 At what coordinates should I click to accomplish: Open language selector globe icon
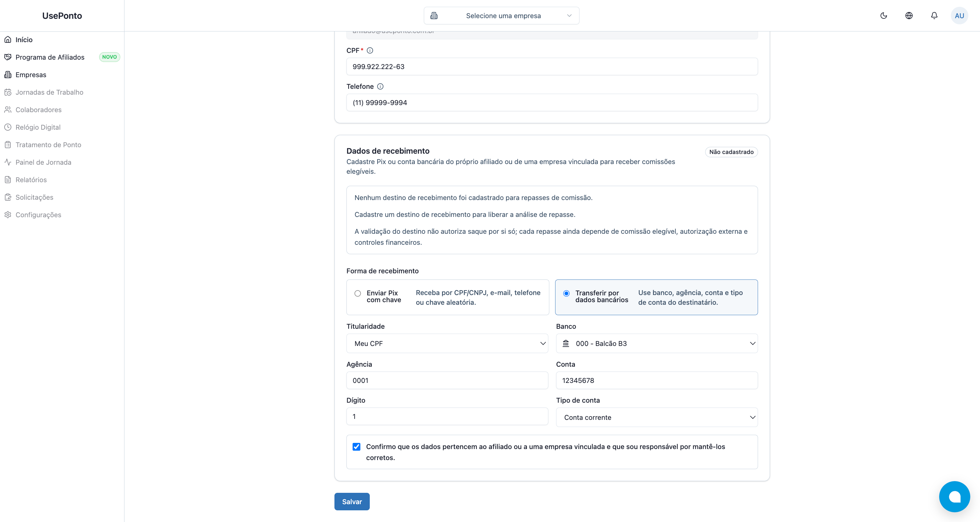909,16
